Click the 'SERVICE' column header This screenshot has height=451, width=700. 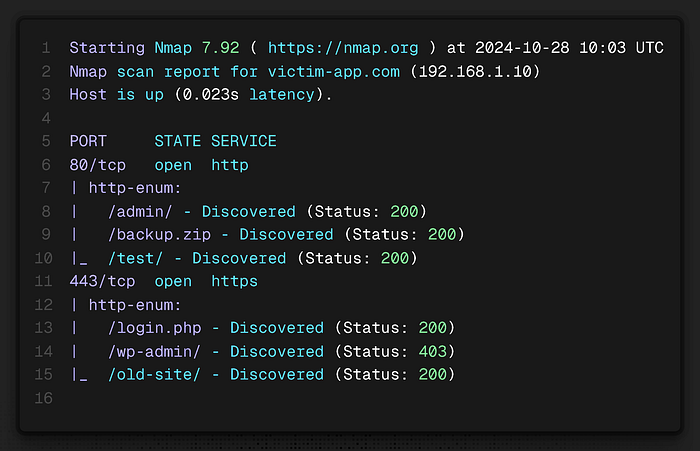click(244, 141)
